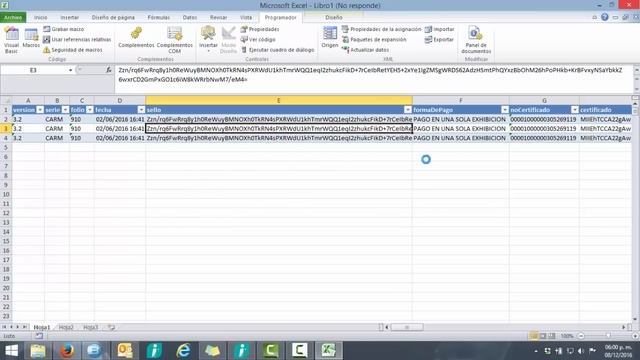Click the 100% zoom level text
This screenshot has width=640, height=360.
[x=567, y=336]
